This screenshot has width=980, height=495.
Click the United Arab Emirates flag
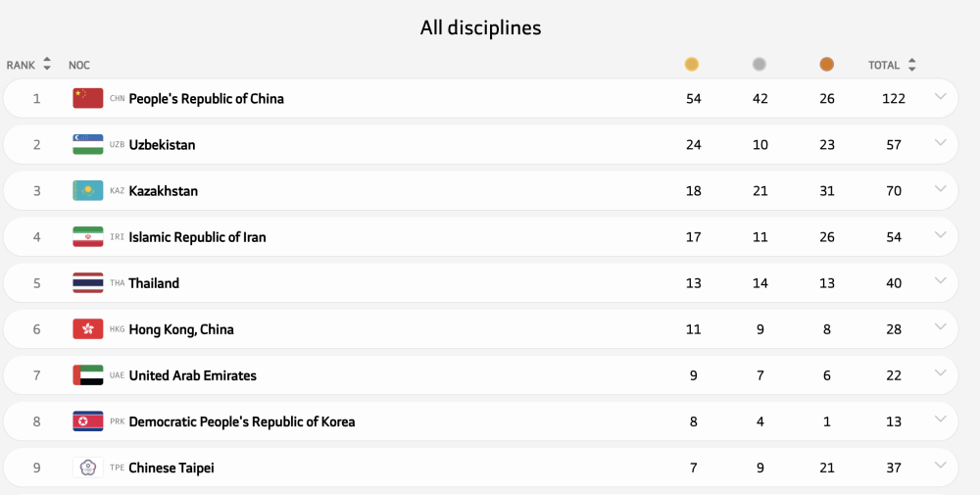[x=88, y=375]
